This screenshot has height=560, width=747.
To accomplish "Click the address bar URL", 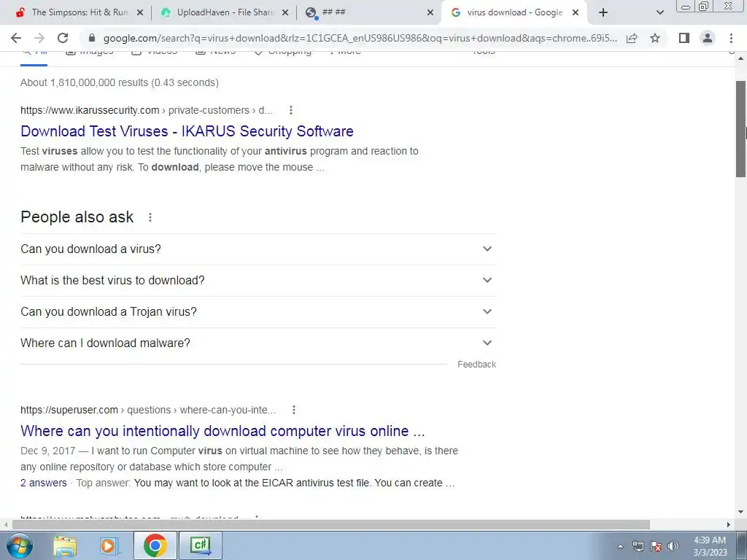I will pyautogui.click(x=360, y=38).
